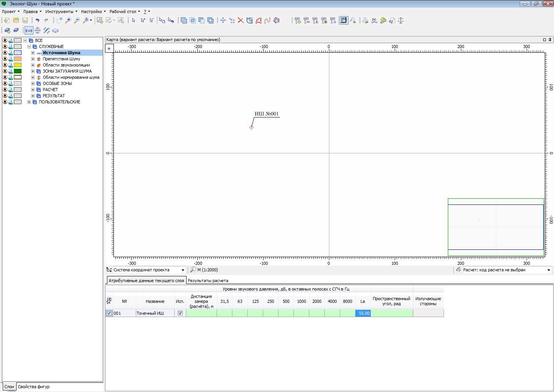Switch to the Свойства фигур tab
Image resolution: width=554 pixels, height=392 pixels.
coord(33,387)
